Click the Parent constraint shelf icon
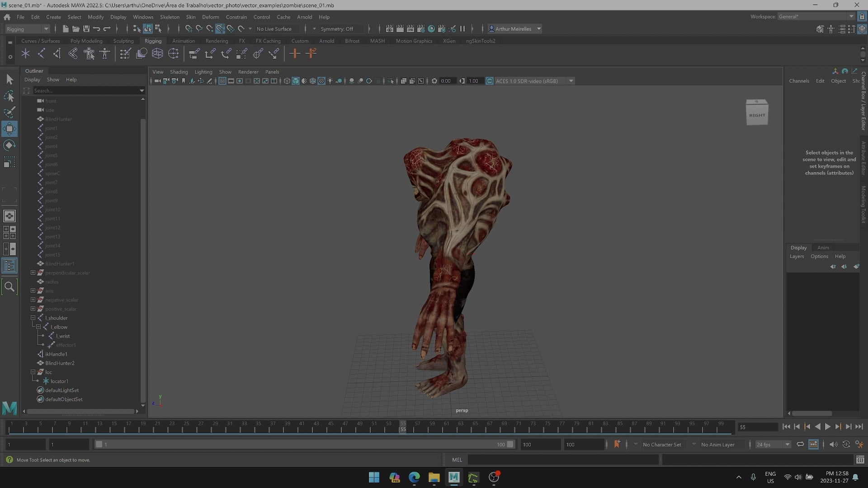The height and width of the screenshot is (488, 868). (194, 54)
